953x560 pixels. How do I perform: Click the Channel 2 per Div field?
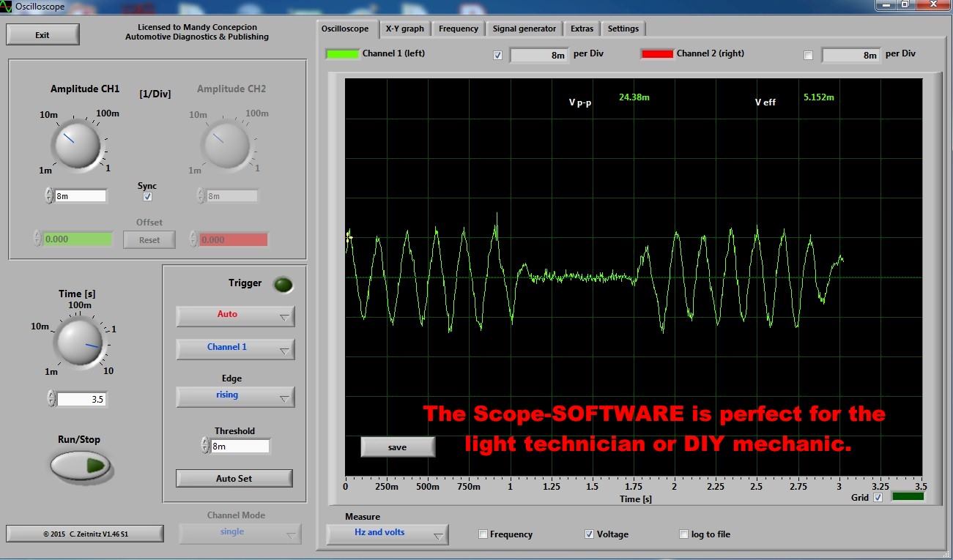[851, 55]
